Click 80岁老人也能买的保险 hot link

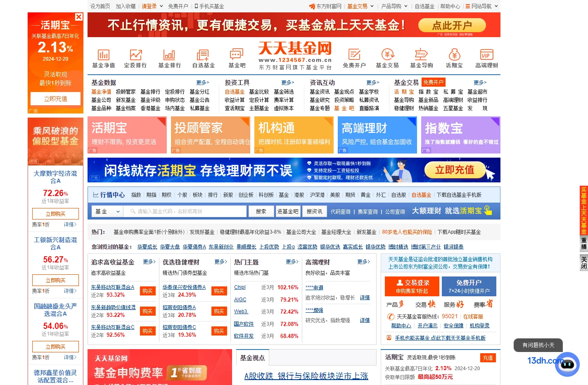click(407, 232)
